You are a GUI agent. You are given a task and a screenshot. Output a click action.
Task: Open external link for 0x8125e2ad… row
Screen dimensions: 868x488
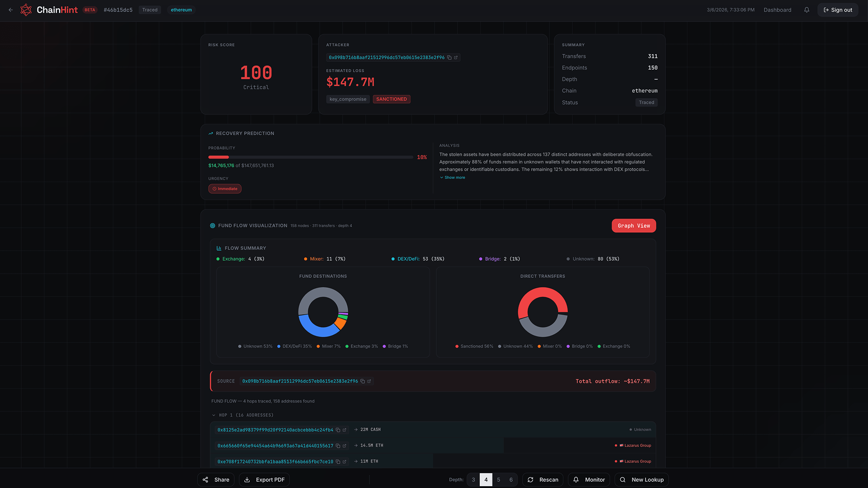pos(344,430)
